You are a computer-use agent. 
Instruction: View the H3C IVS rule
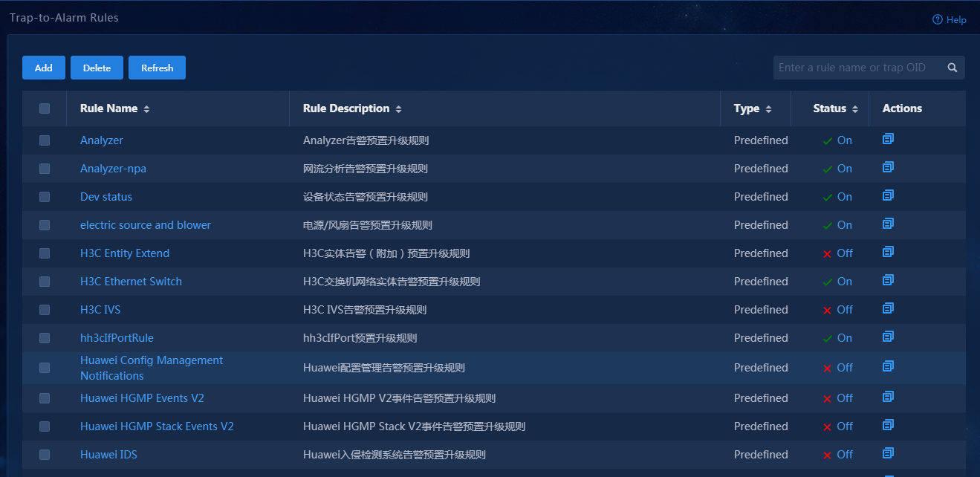point(100,310)
